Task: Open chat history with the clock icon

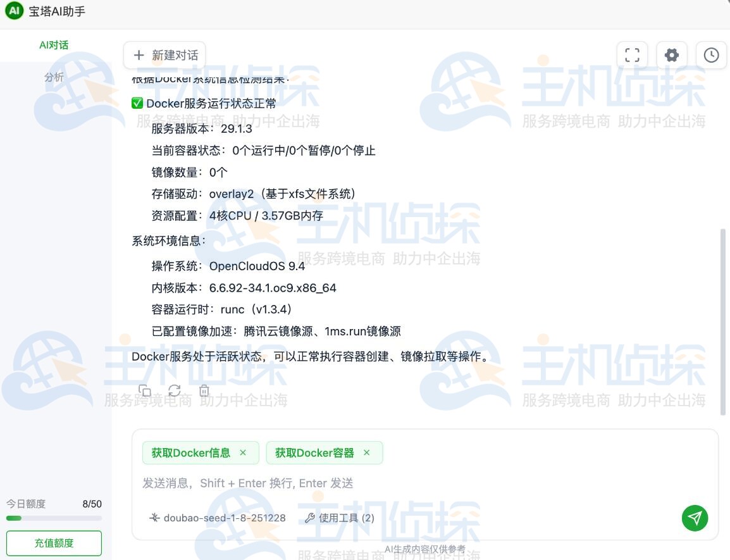Action: [711, 55]
